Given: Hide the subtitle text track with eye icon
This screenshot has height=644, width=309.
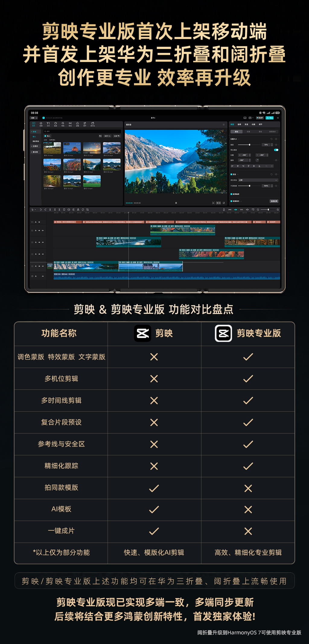Looking at the screenshot, I should click(39, 222).
